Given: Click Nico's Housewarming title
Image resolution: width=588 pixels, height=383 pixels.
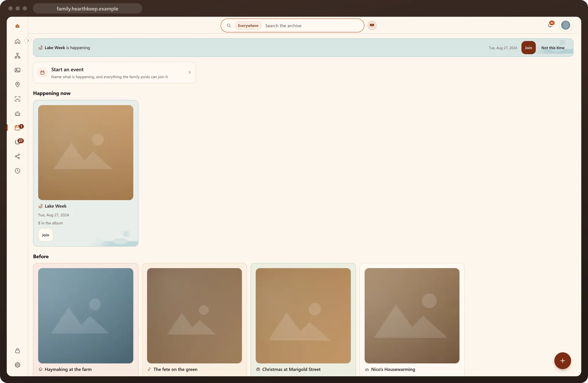Looking at the screenshot, I should pos(393,370).
